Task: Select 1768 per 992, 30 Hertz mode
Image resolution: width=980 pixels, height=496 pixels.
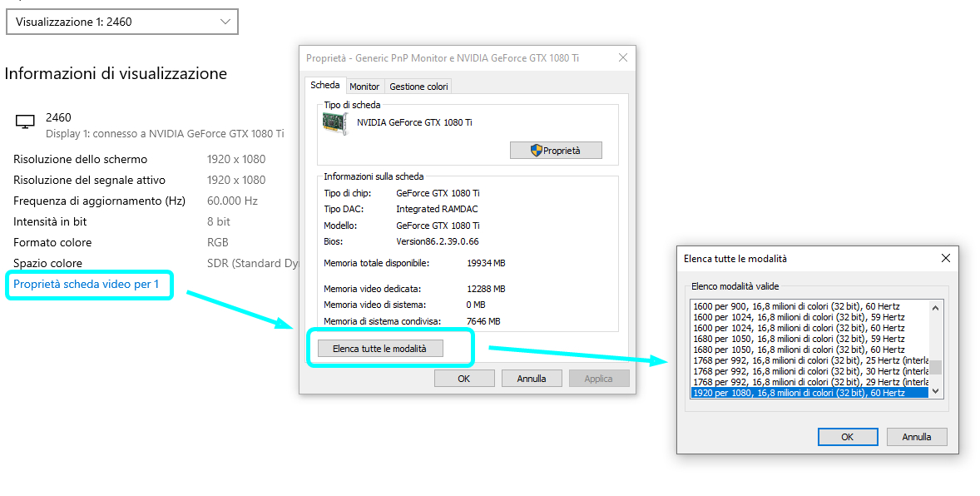Action: tap(810, 371)
